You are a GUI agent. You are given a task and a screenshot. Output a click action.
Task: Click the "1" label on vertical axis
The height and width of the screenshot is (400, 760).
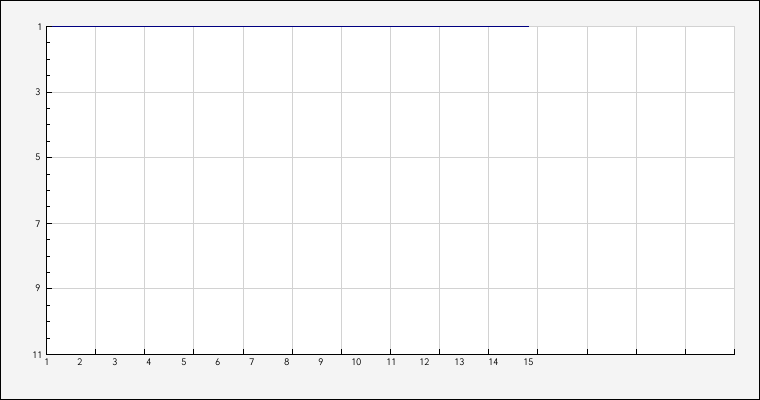point(39,27)
